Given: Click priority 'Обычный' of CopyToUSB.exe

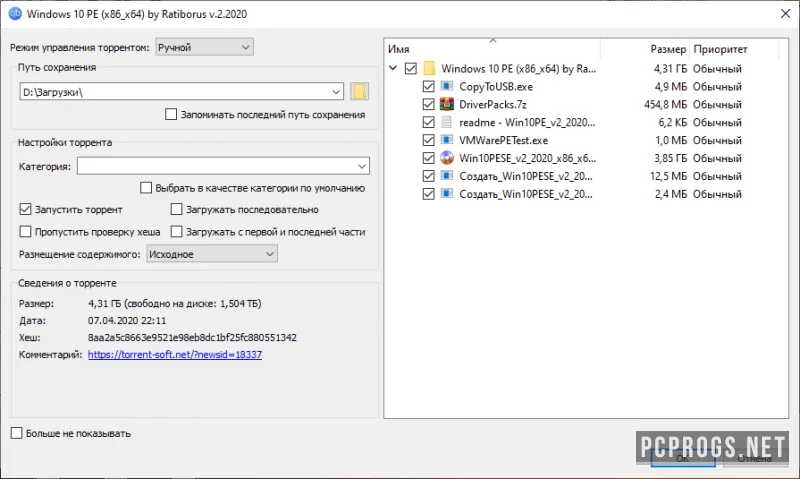Looking at the screenshot, I should (x=717, y=86).
